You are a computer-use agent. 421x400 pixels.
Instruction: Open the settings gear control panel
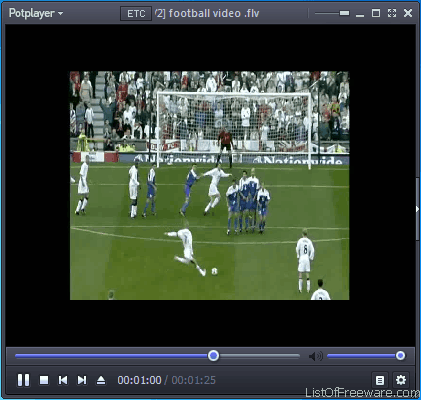point(401,380)
